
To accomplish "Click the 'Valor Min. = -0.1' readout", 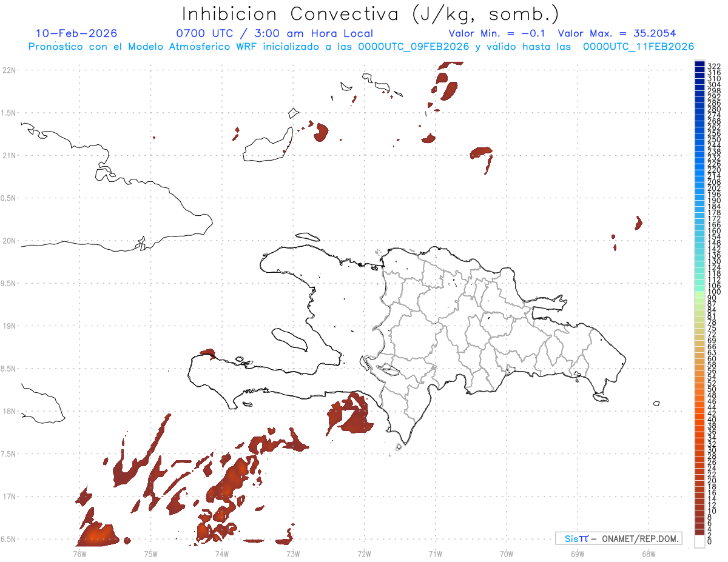I will point(497,33).
